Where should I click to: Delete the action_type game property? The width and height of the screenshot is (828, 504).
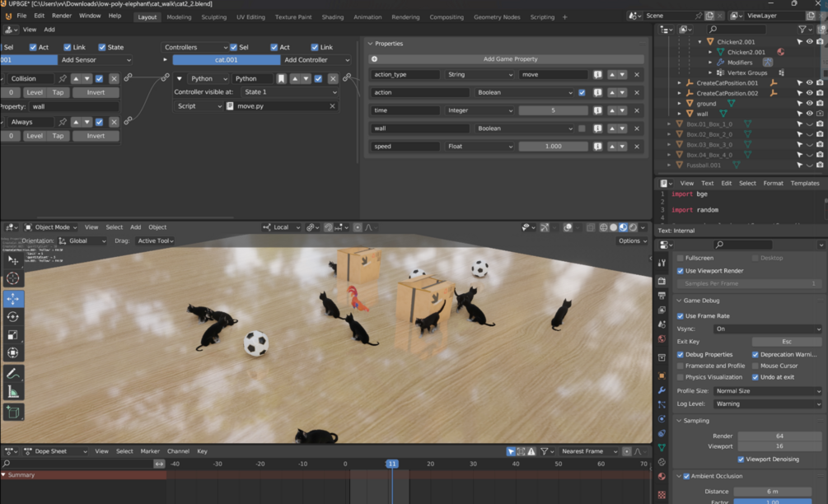click(x=637, y=74)
